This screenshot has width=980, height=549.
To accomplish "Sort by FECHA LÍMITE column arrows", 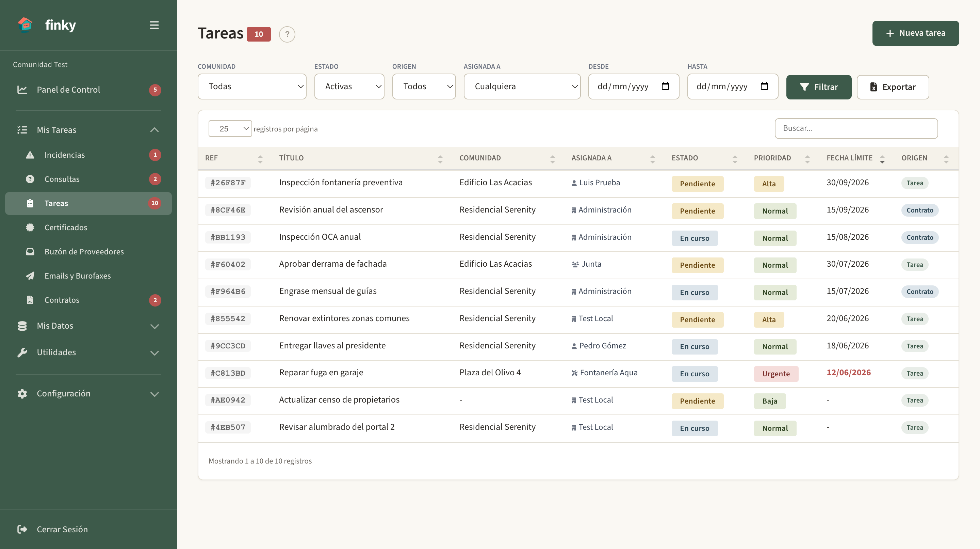I will coord(882,159).
